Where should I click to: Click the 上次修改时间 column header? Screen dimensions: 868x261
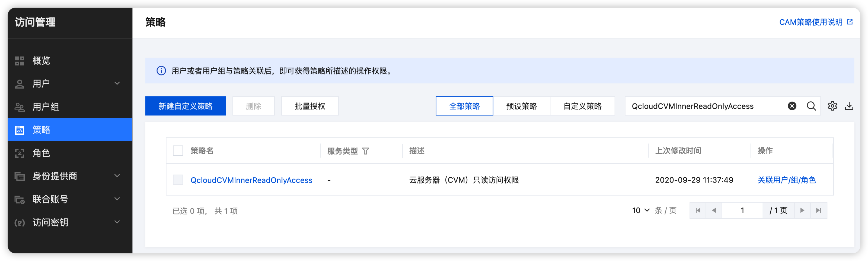pos(678,151)
